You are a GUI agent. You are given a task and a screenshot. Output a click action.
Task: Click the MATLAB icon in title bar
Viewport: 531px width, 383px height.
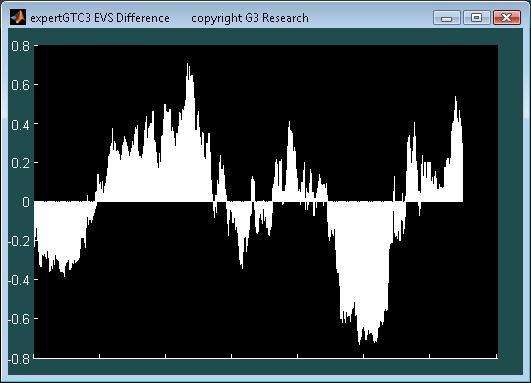click(x=18, y=17)
